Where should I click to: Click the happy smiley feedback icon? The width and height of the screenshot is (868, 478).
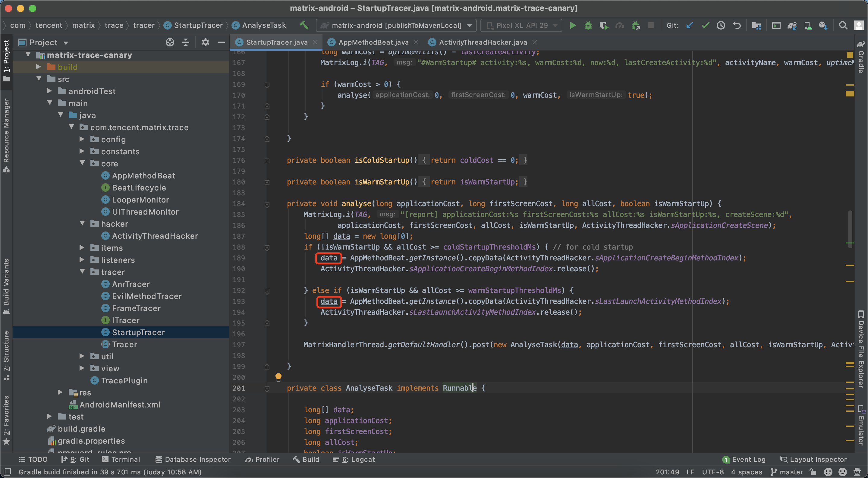tap(828, 472)
